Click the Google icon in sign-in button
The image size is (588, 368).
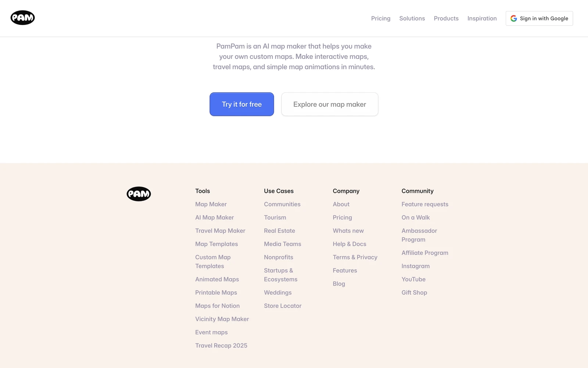coord(514,18)
